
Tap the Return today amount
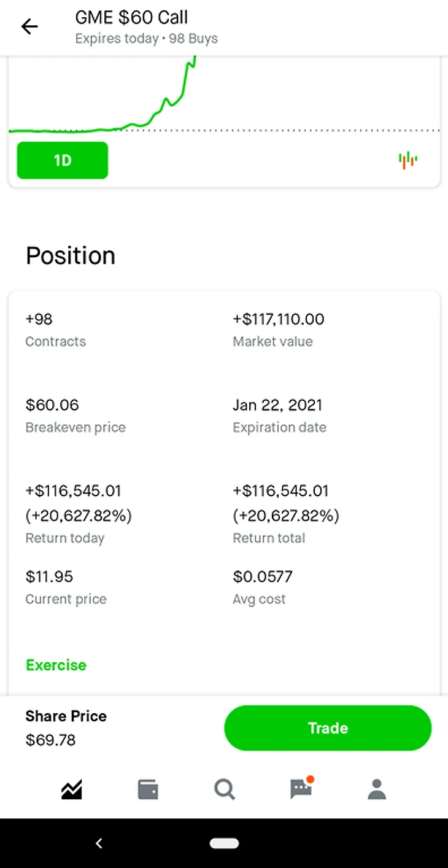tap(73, 491)
